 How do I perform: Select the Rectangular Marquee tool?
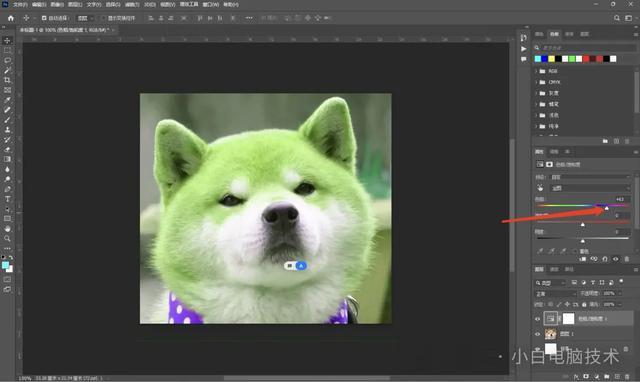click(x=7, y=51)
